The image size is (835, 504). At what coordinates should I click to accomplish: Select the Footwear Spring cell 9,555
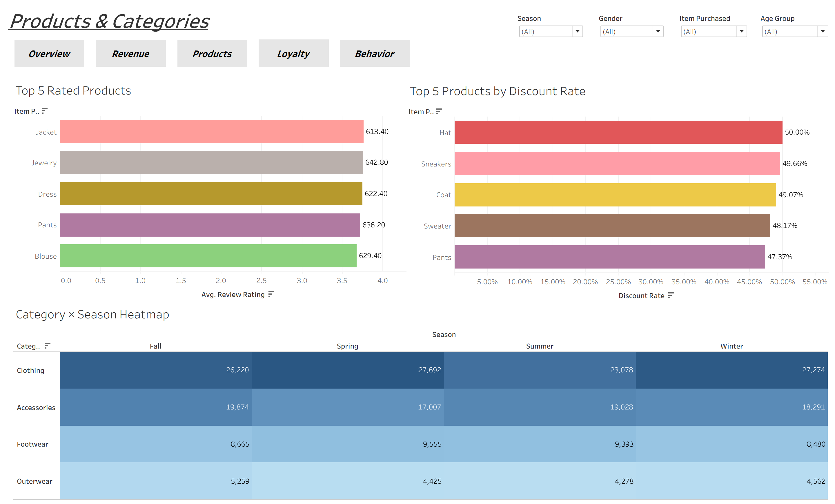tap(348, 444)
